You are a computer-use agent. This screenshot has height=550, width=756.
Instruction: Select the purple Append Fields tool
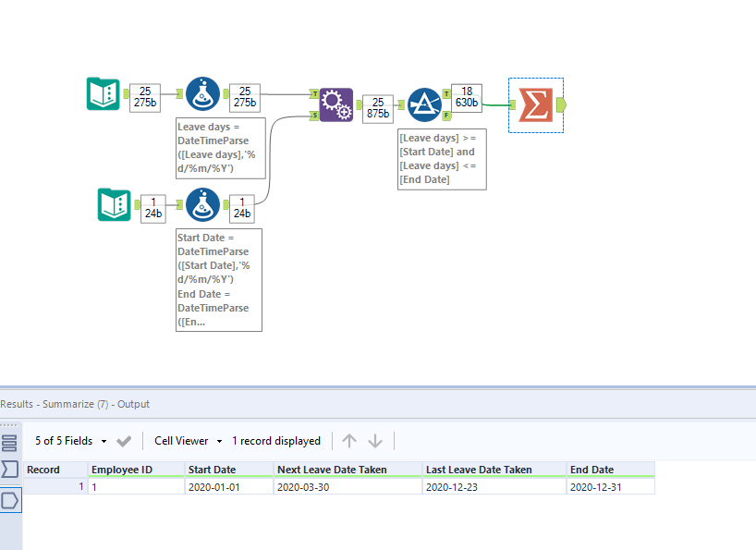335,104
